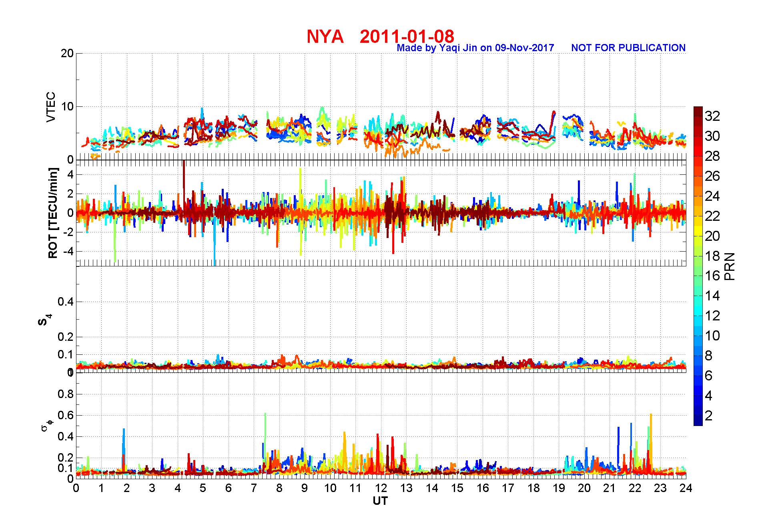Click the 'ROT [TECU/min]' axis label

(x=53, y=213)
